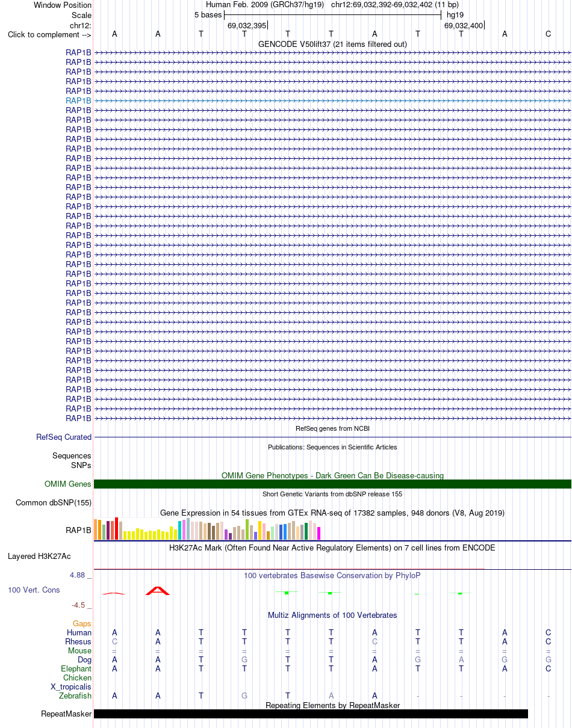Click the 'RefSeq genes from NCBI' track title

point(332,428)
